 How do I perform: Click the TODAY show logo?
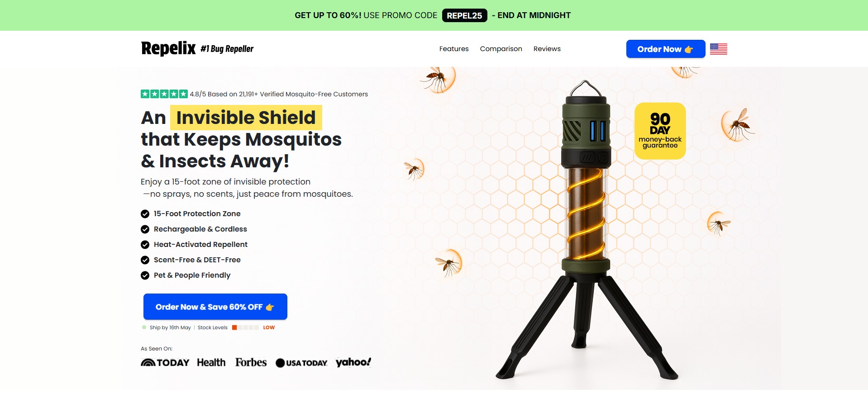coord(165,363)
